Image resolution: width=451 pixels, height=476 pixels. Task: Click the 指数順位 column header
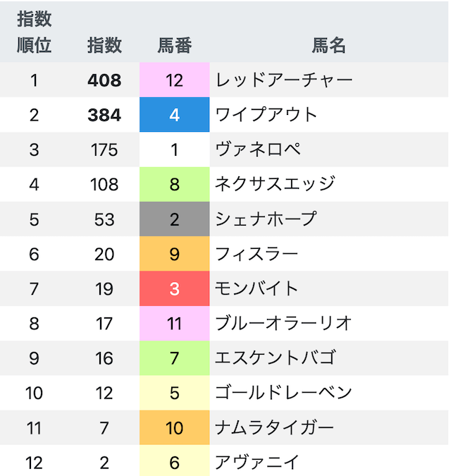35,32
